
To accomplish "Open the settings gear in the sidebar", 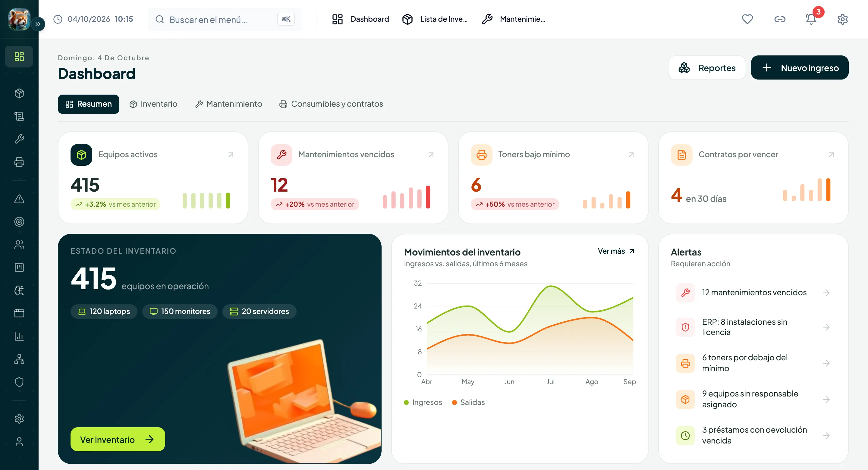I will point(19,419).
